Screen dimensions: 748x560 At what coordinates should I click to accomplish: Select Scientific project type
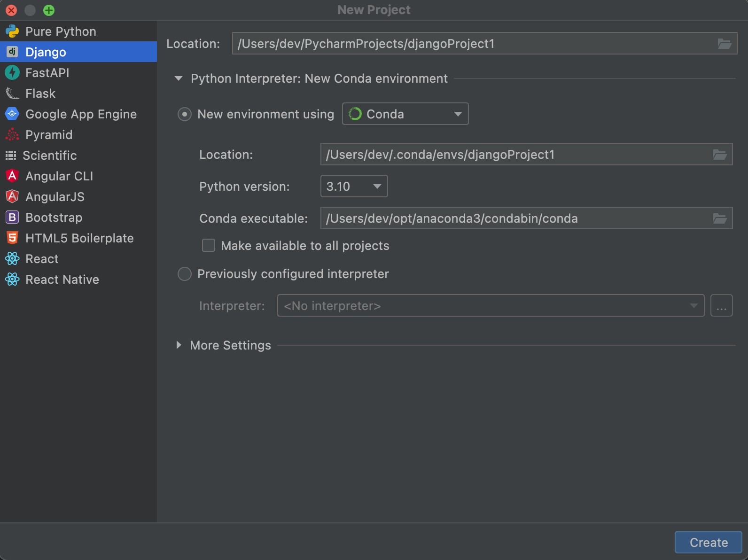coord(78,155)
